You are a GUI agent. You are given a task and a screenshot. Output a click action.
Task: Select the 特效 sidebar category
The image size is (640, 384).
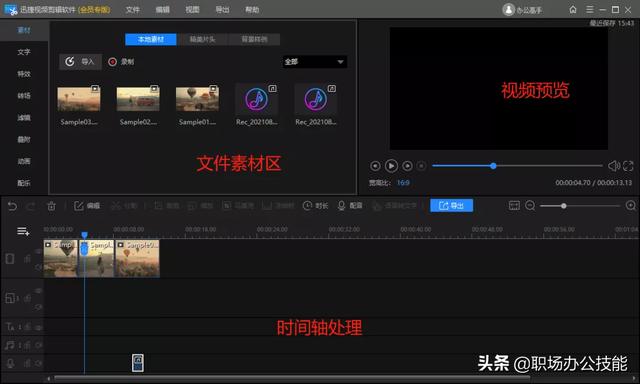coord(24,74)
